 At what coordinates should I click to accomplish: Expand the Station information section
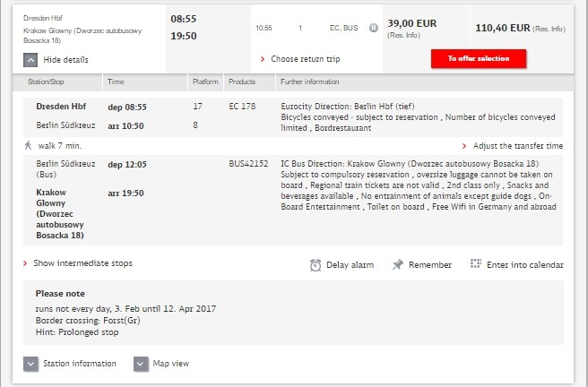coord(30,364)
